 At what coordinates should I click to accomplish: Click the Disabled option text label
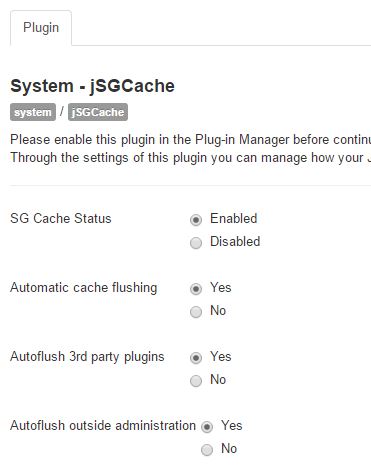tap(235, 242)
